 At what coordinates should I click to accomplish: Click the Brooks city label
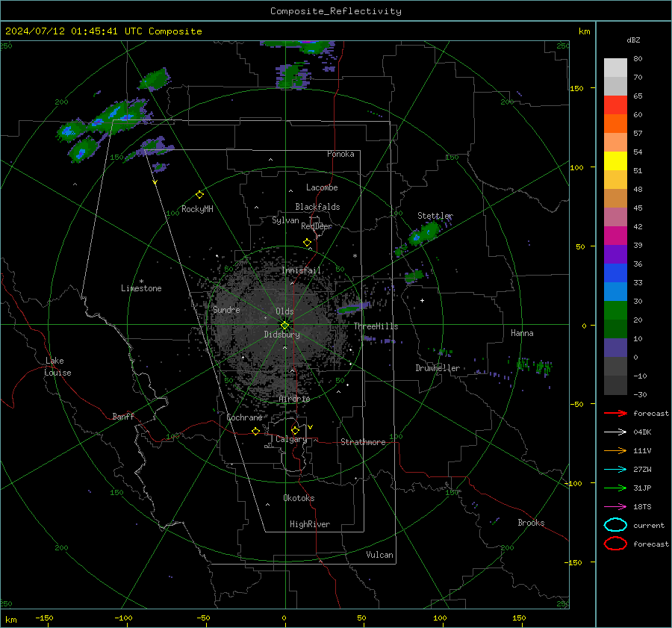531,523
